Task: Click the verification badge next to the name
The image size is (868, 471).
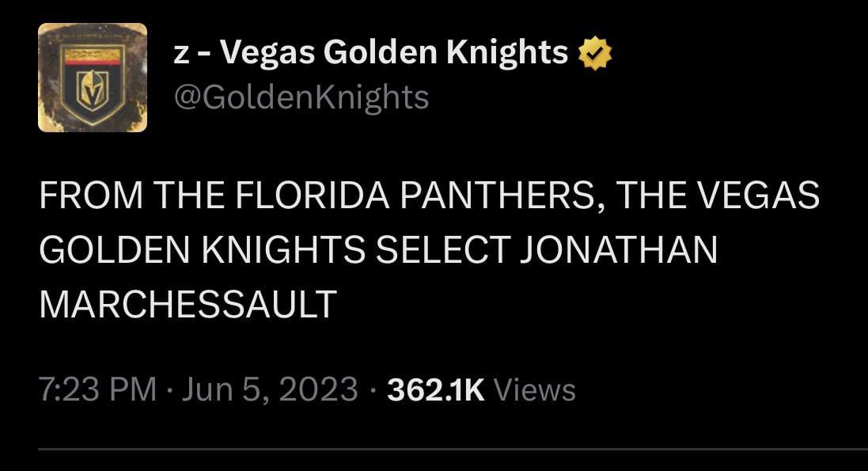Action: (593, 51)
